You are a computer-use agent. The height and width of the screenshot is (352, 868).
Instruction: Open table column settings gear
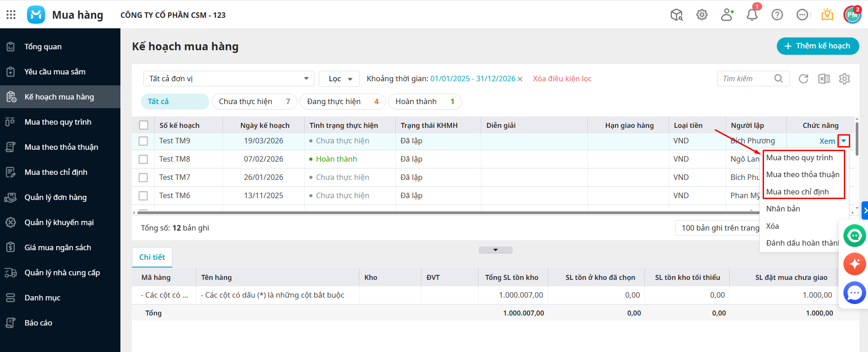click(845, 79)
